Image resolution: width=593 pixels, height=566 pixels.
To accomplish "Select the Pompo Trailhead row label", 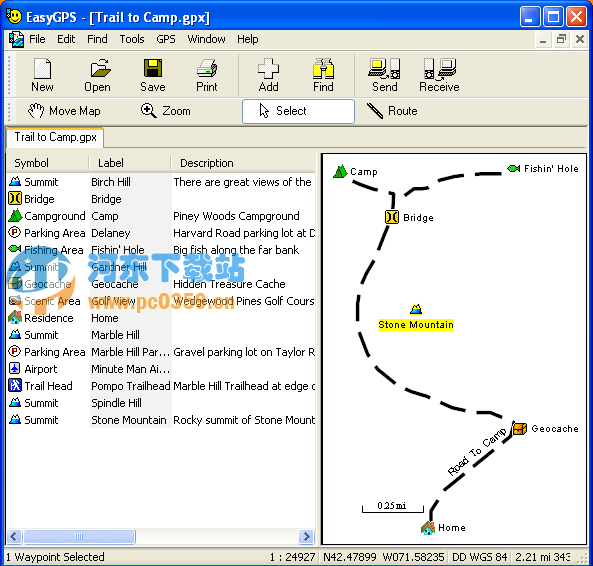I will (130, 386).
